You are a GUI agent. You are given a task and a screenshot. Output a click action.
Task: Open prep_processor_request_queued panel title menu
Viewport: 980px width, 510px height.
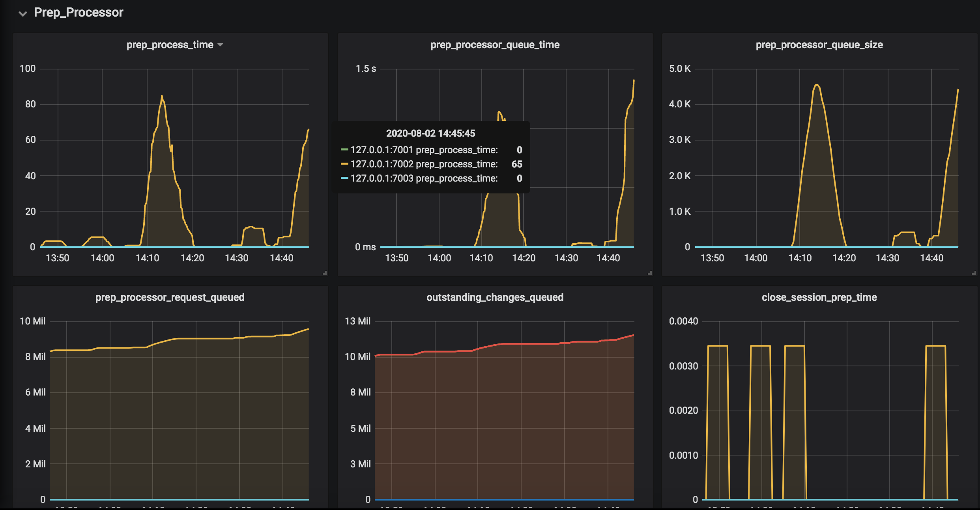click(170, 297)
